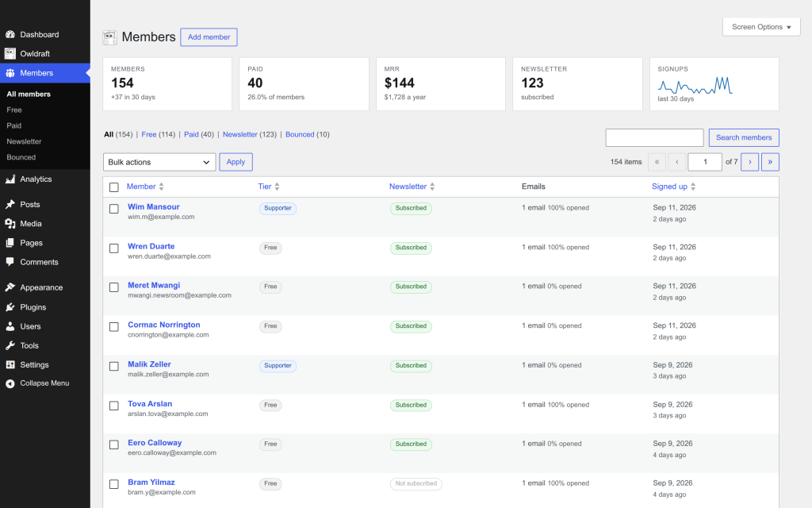This screenshot has width=812, height=508.
Task: Go to the next page of members
Action: [750, 162]
